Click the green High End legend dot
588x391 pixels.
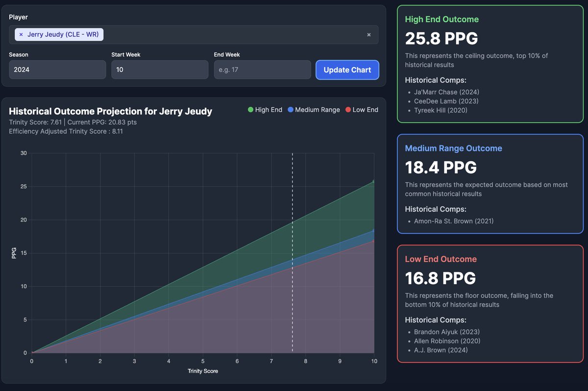pyautogui.click(x=251, y=110)
